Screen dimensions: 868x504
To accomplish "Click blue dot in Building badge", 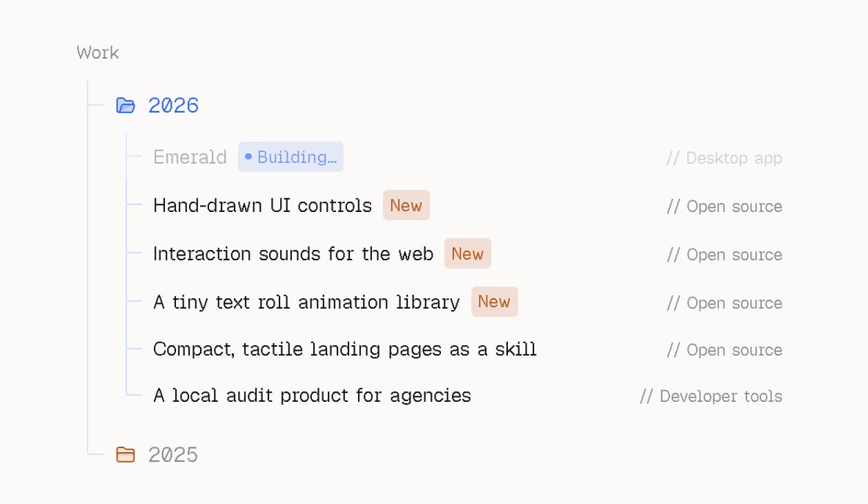I will [248, 157].
